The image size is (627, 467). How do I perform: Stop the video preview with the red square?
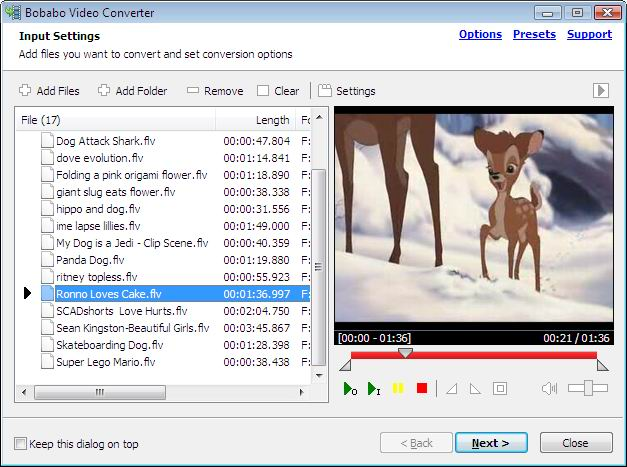coord(422,388)
